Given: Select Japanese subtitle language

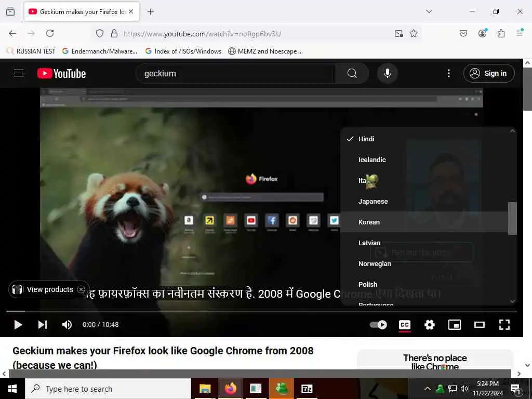Looking at the screenshot, I should tap(424, 201).
